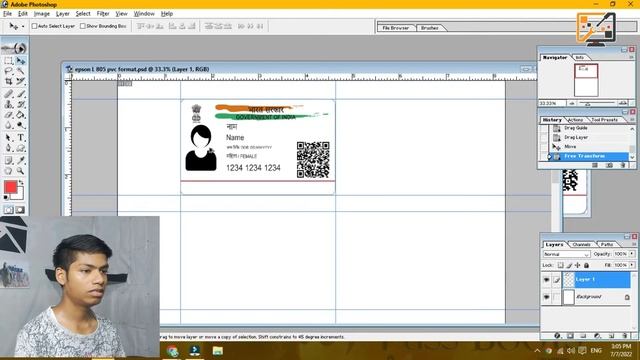Open the Navigator panel options menu
Screen dimensions: 640x360
[631, 57]
